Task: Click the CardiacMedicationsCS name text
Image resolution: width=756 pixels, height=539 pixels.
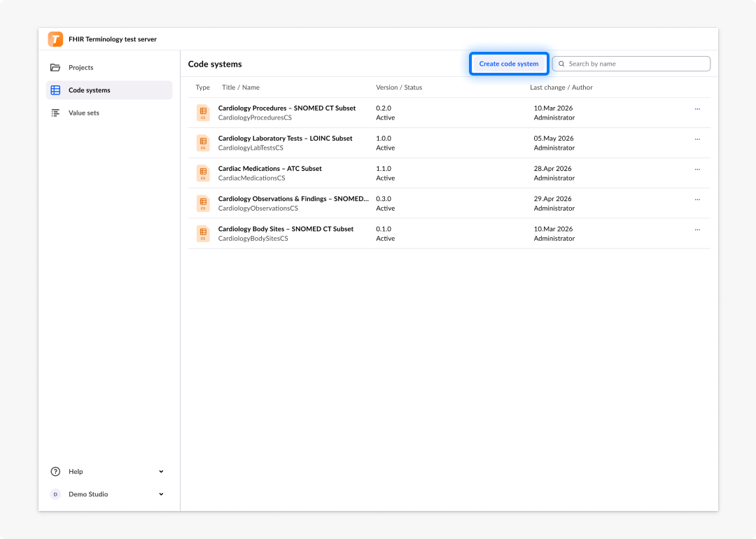Action: 252,178
